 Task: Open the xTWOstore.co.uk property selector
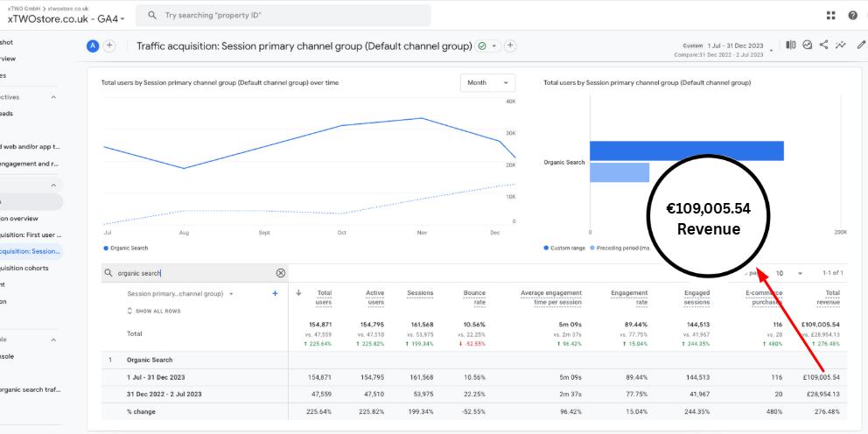point(66,18)
